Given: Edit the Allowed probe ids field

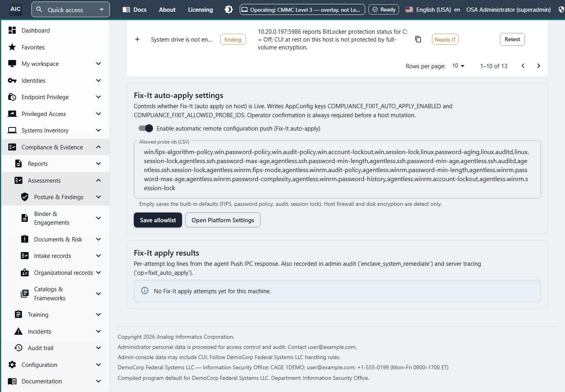Looking at the screenshot, I should pos(337,170).
